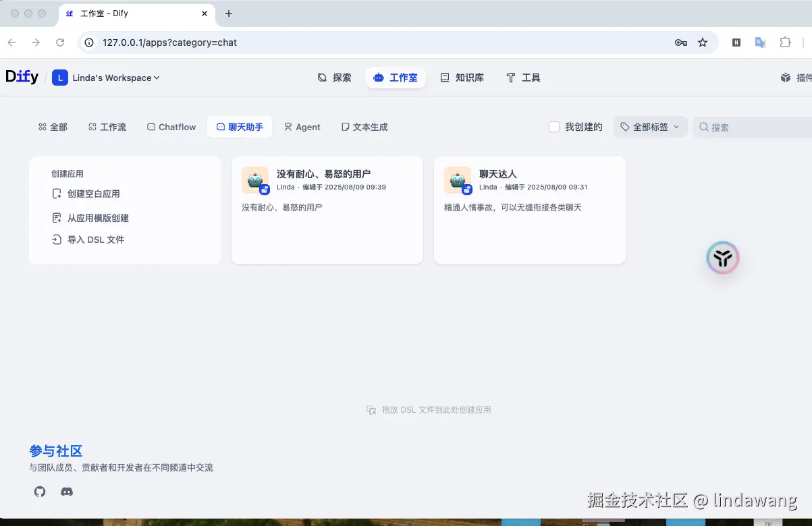
Task: Switch to the 工作流 filter tab
Action: (107, 126)
